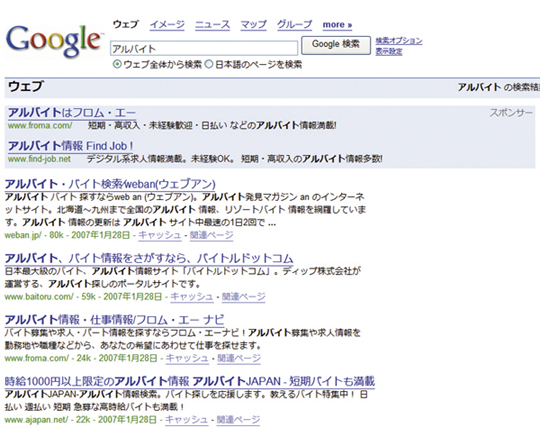This screenshot has width=540, height=428.
Task: Click the スポンサー label text
Action: coord(511,113)
